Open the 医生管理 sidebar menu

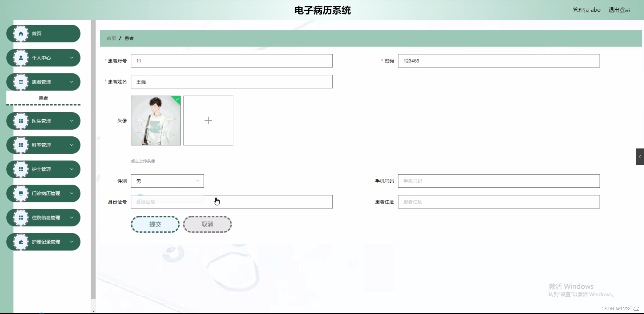[x=43, y=121]
